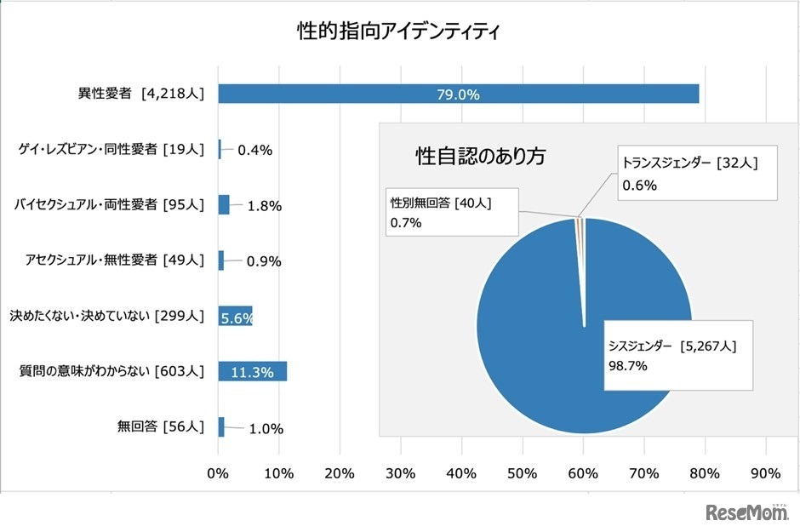Select the ゲイ・レズビアン・同性愛者 [19人] label

(112, 149)
